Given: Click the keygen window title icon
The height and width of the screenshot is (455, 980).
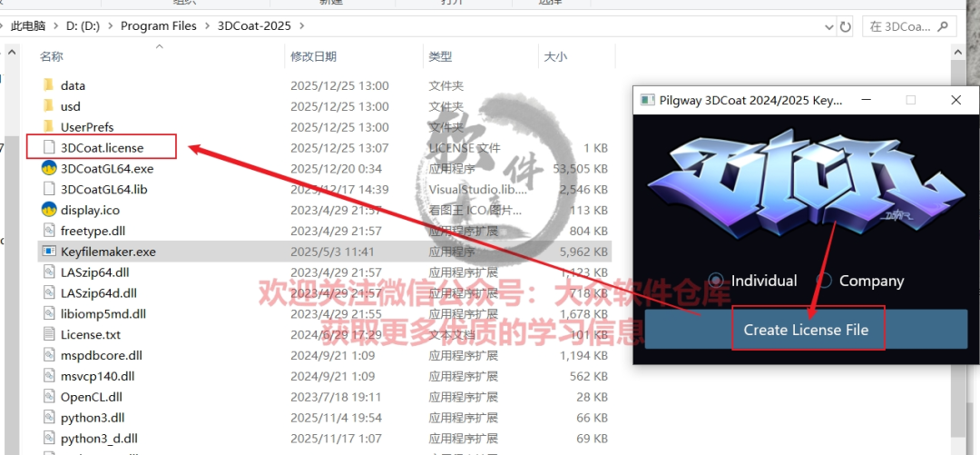Looking at the screenshot, I should [x=648, y=100].
